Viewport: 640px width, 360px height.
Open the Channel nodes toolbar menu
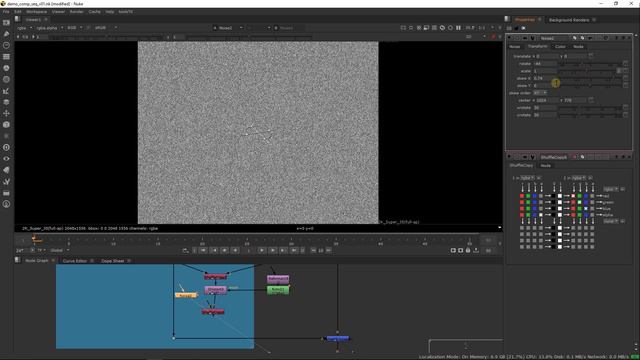coord(6,57)
